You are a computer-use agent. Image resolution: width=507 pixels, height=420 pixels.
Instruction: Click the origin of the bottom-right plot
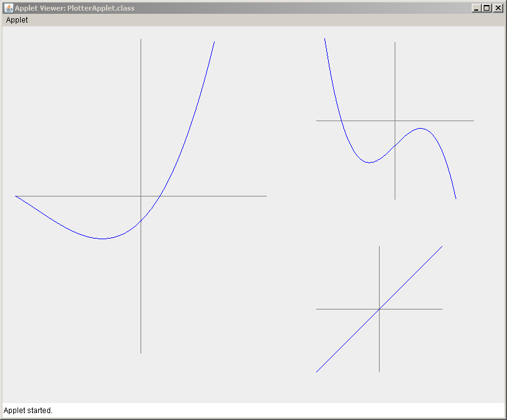pyautogui.click(x=380, y=308)
